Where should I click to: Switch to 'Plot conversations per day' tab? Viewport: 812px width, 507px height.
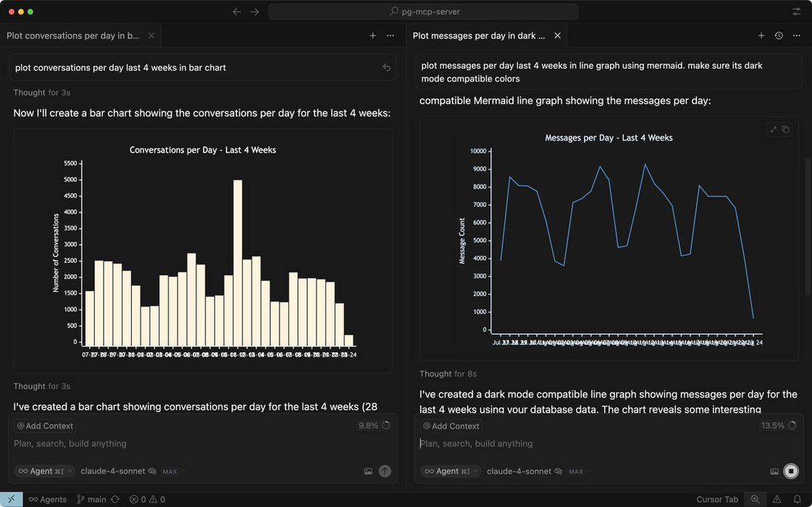(x=73, y=35)
